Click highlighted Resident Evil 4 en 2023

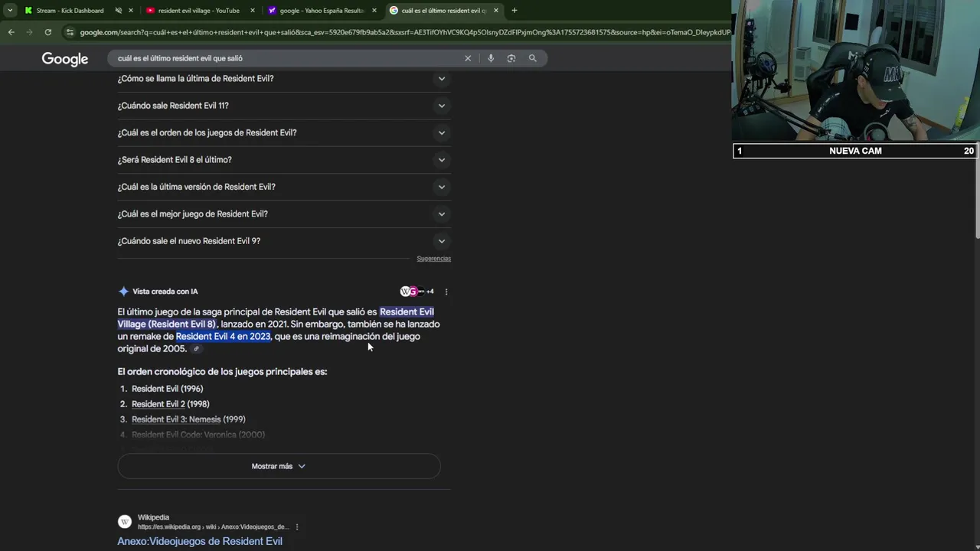tap(223, 337)
